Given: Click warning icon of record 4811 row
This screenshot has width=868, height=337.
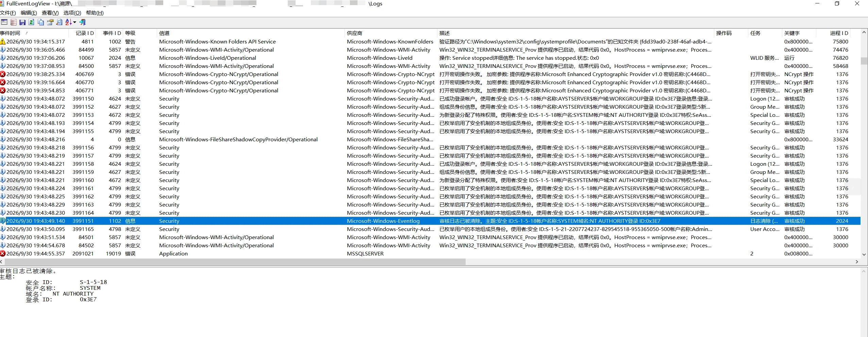Looking at the screenshot, I should click(3, 42).
